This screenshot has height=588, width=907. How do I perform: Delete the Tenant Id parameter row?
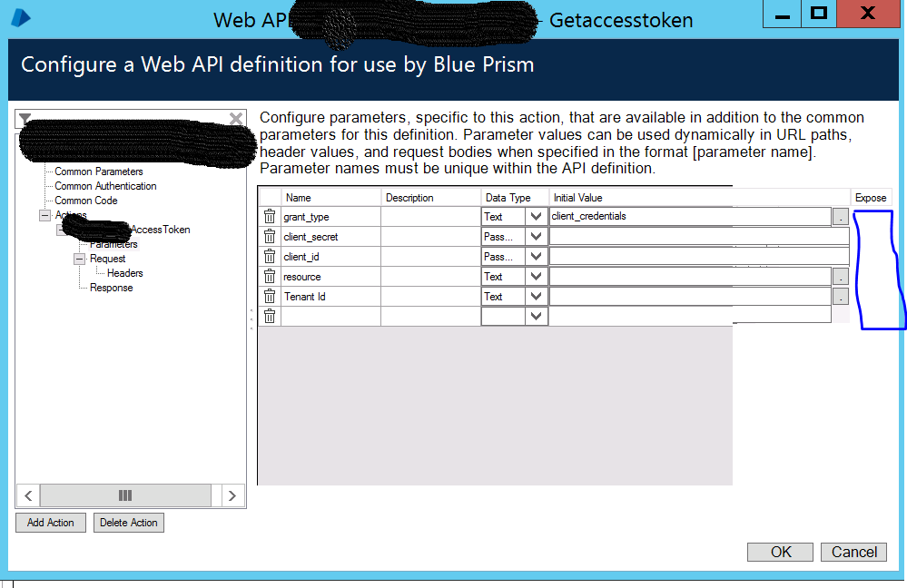(270, 296)
